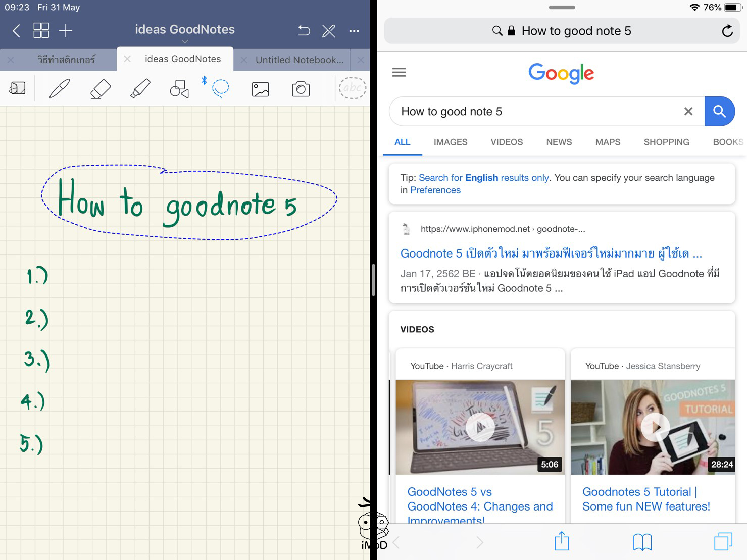Select the Pen tool in GoodNotes

pyautogui.click(x=59, y=89)
